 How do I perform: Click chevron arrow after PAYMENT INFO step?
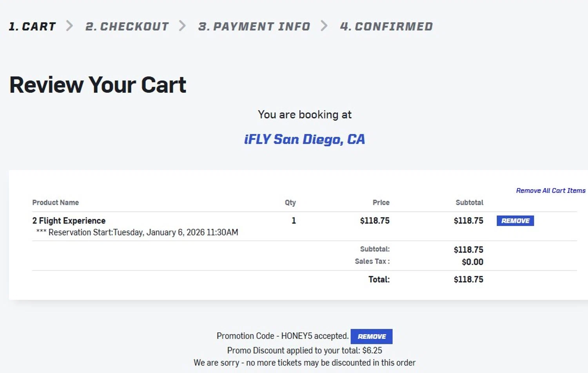pyautogui.click(x=324, y=26)
